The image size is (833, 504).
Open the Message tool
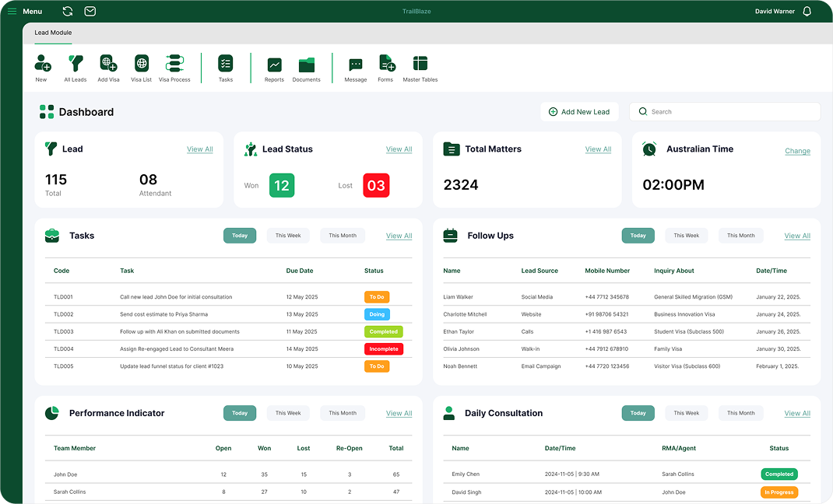pos(355,68)
